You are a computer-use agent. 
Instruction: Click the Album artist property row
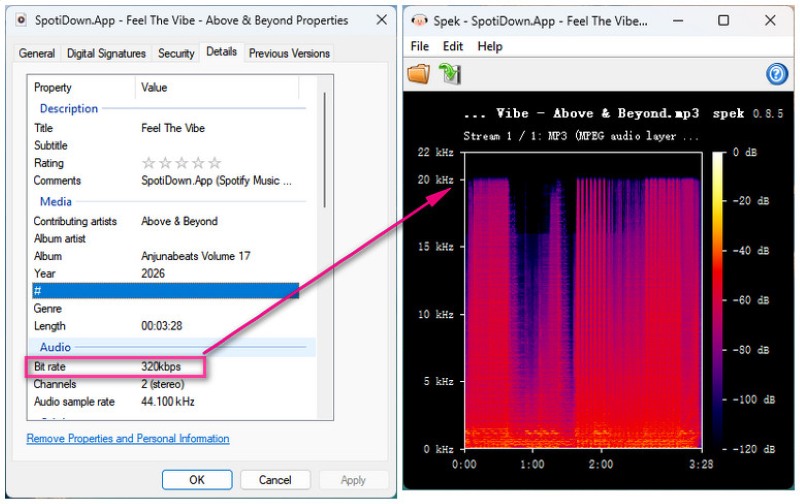tap(165, 238)
